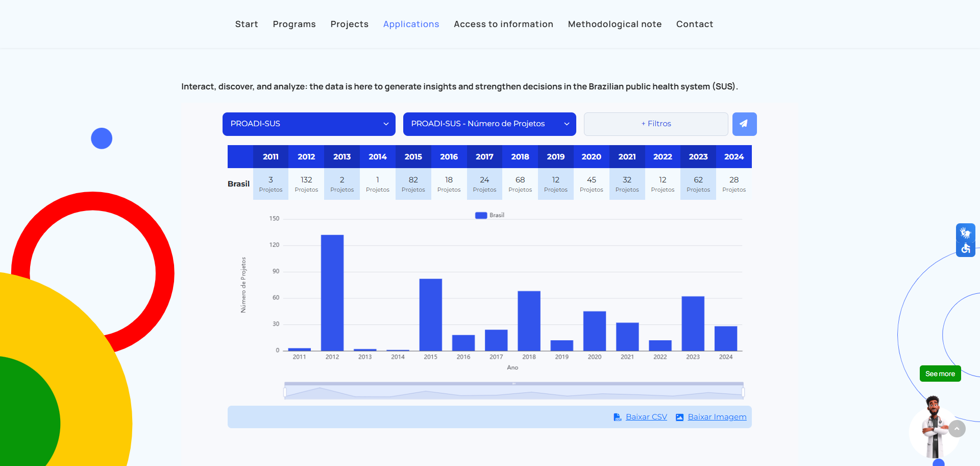Image resolution: width=980 pixels, height=466 pixels.
Task: Click the 2018 bar in chart
Action: (529, 321)
